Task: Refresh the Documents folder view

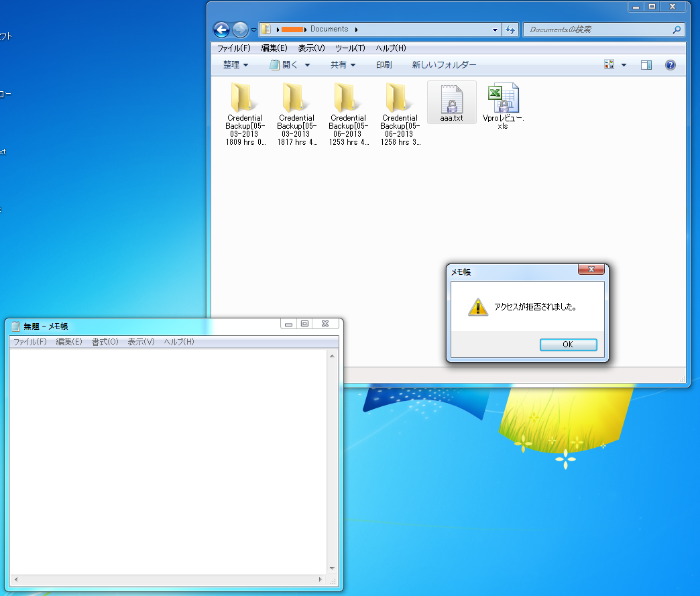Action: coord(510,30)
